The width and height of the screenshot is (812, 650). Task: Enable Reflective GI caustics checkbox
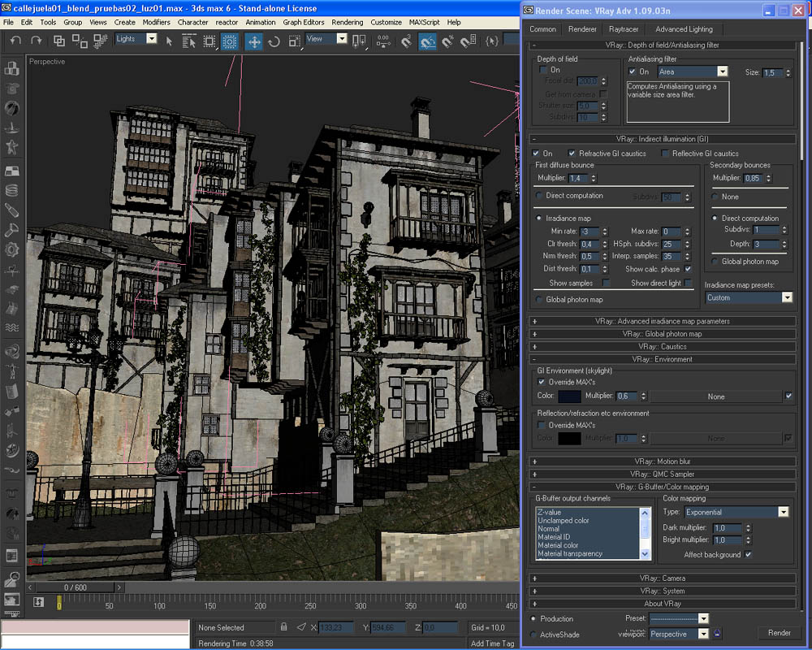[666, 154]
